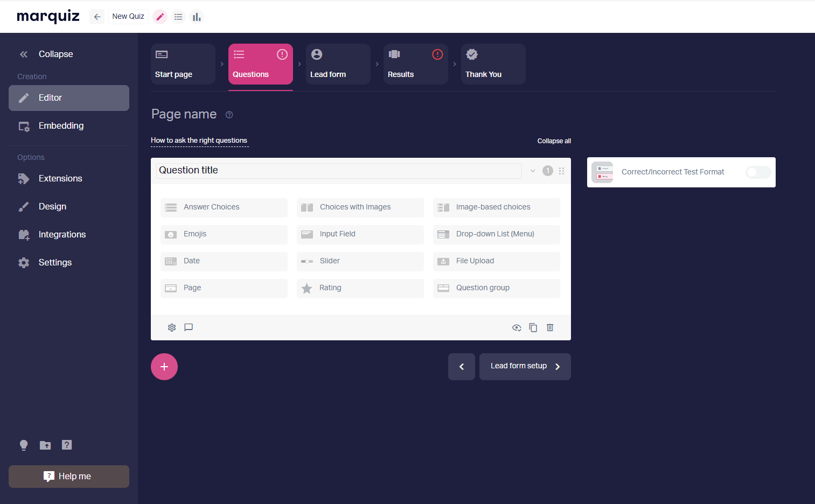Duplicate the question with copy icon
The width and height of the screenshot is (815, 504).
click(533, 327)
